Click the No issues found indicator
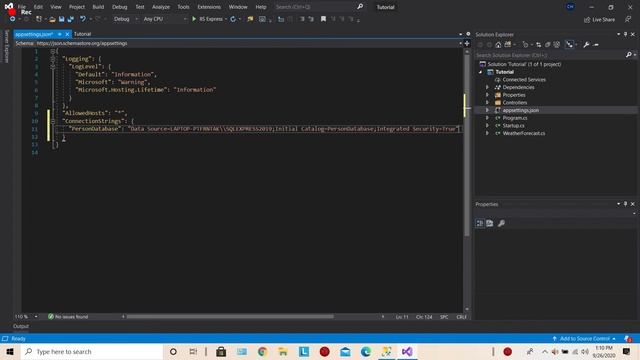The height and width of the screenshot is (360, 640). (x=68, y=317)
